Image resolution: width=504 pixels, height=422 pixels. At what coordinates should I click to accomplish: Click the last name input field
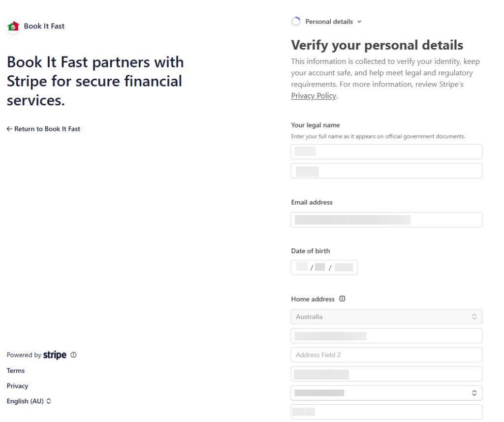pos(386,171)
